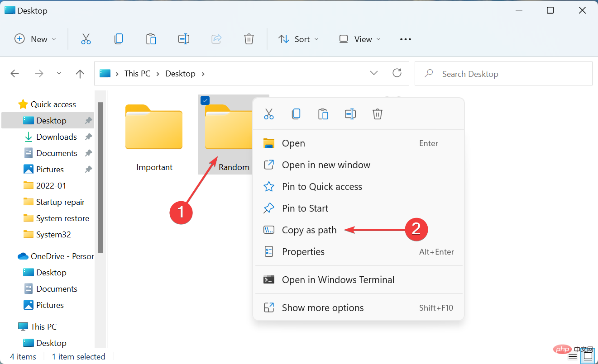Click the This PC breadcrumb

click(x=137, y=74)
